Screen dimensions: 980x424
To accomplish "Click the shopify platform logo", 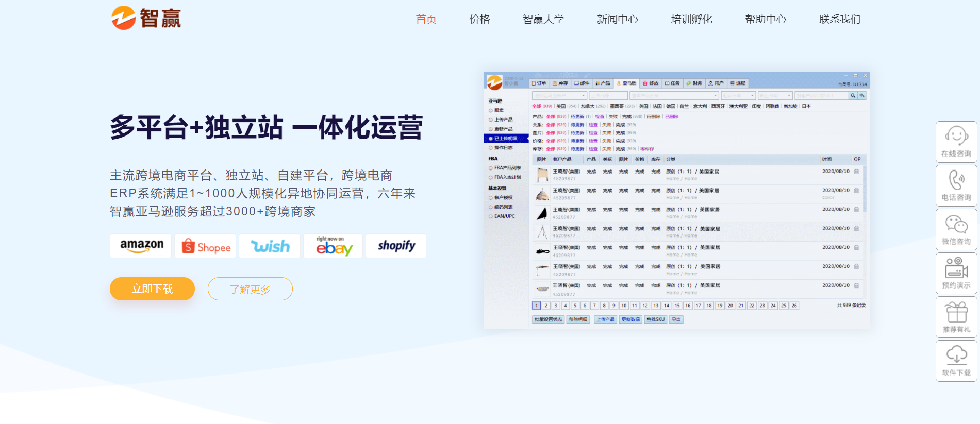I will (x=396, y=246).
